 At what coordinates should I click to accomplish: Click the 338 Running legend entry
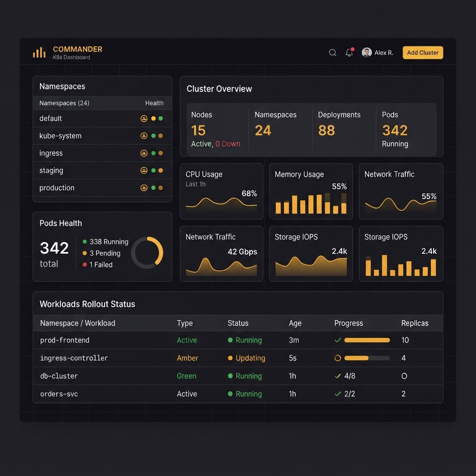[106, 242]
